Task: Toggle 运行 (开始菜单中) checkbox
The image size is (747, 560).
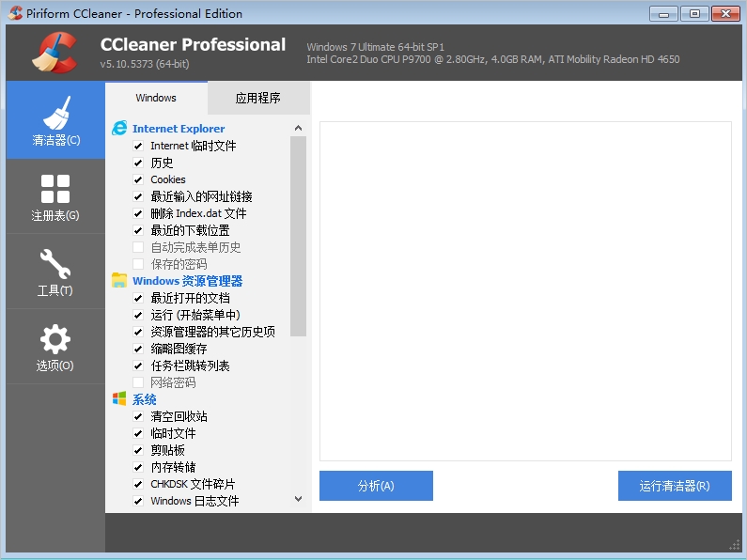Action: coord(138,315)
